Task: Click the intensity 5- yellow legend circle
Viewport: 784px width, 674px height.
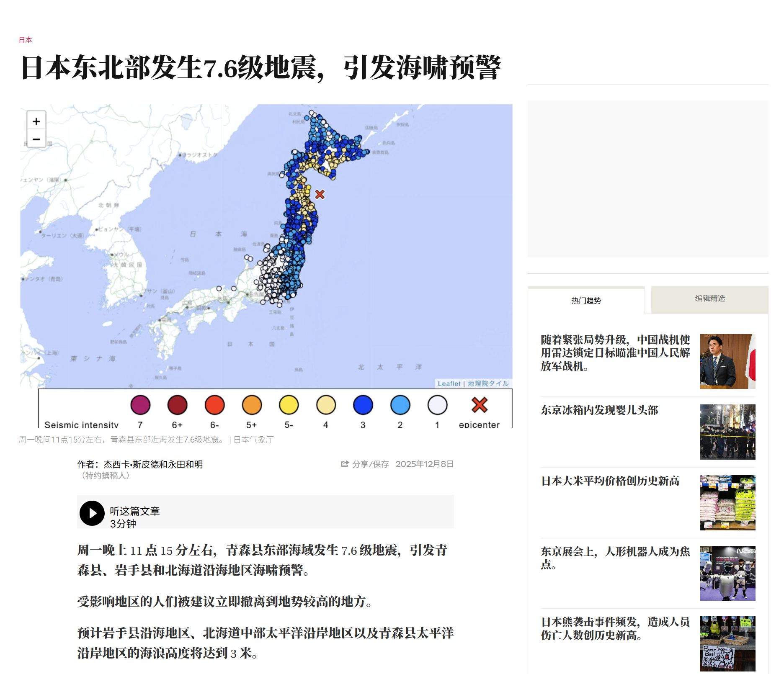Action: [289, 405]
